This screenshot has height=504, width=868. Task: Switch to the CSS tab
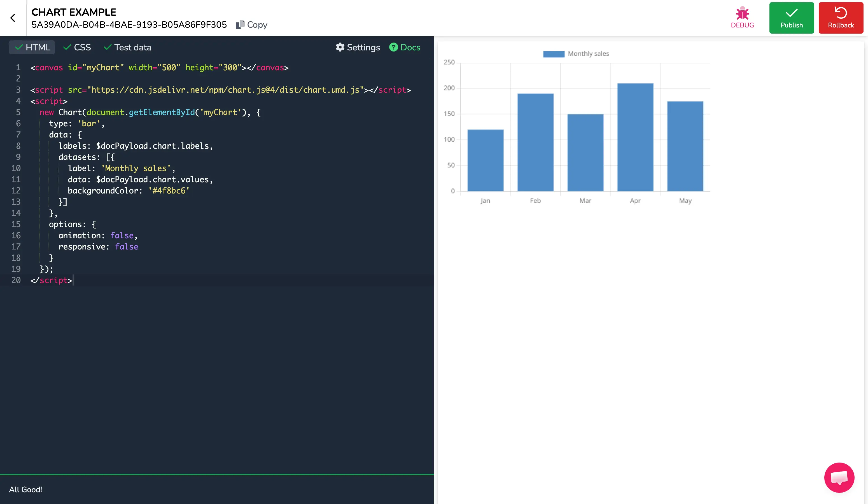82,47
